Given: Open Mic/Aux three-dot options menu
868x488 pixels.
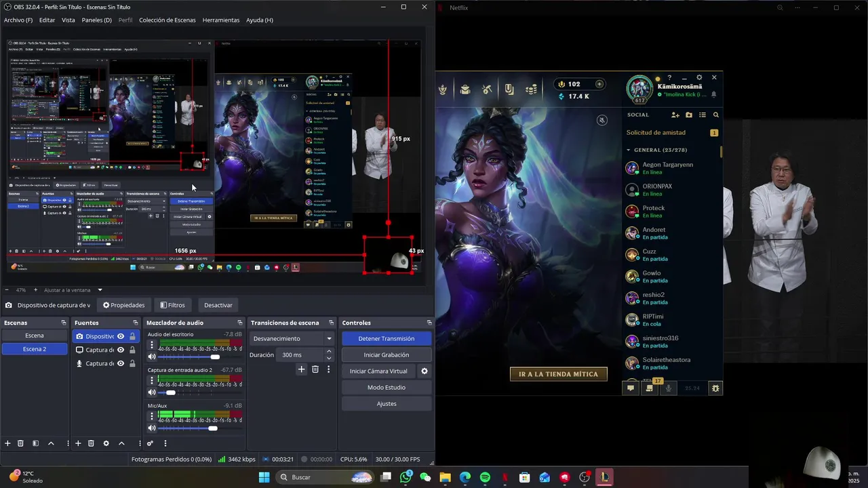Looking at the screenshot, I should pos(152,417).
